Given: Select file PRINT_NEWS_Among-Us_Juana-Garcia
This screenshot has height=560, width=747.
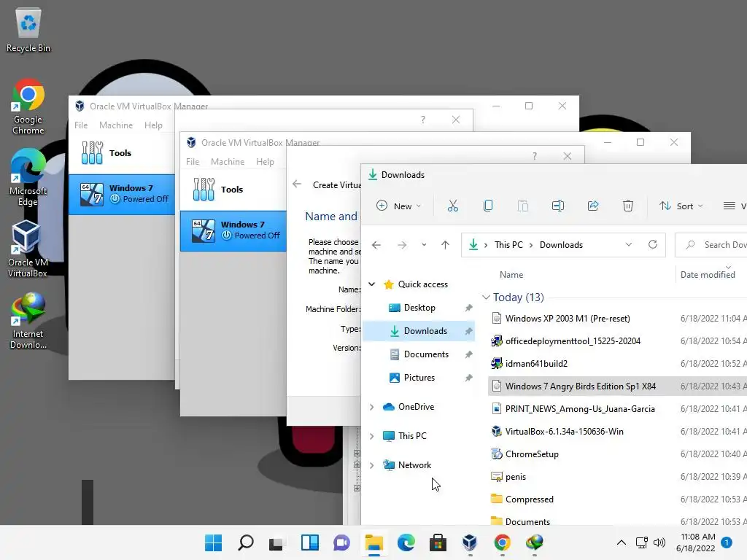Looking at the screenshot, I should [617, 409].
